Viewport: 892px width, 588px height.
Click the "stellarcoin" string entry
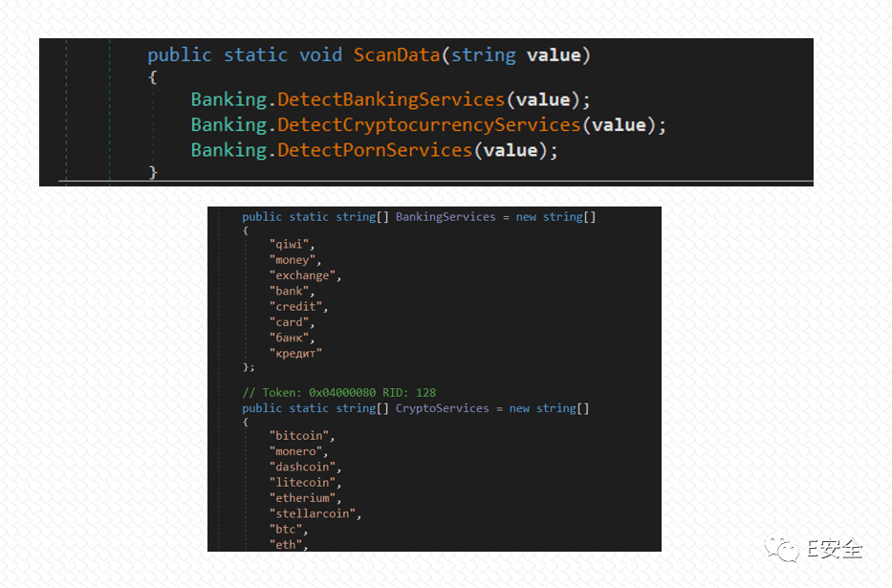pyautogui.click(x=313, y=513)
